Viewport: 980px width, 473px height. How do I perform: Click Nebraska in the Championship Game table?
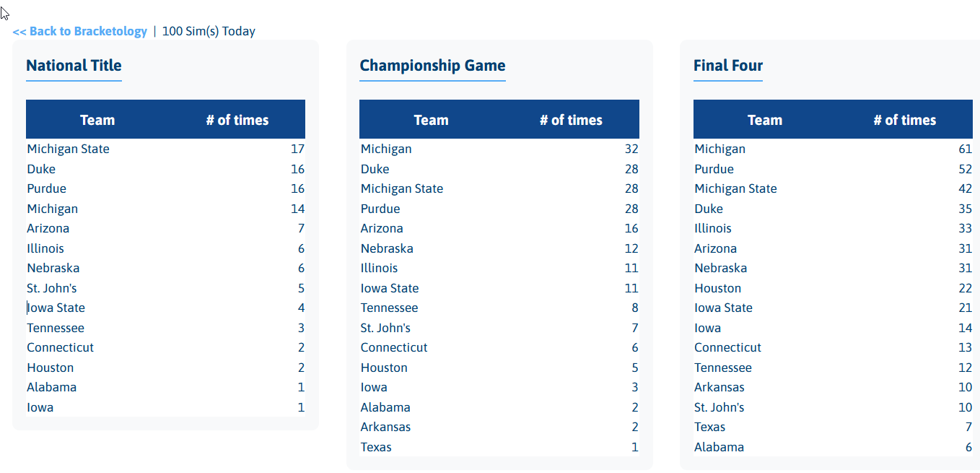387,248
